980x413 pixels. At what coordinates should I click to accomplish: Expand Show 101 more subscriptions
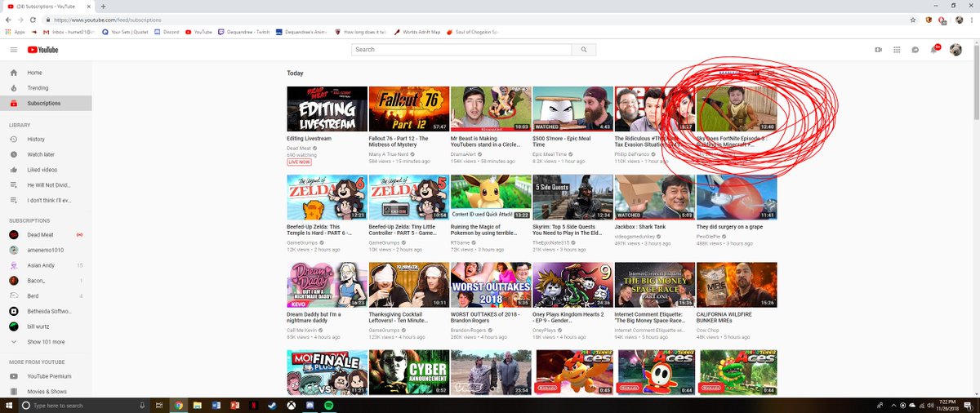coord(46,341)
